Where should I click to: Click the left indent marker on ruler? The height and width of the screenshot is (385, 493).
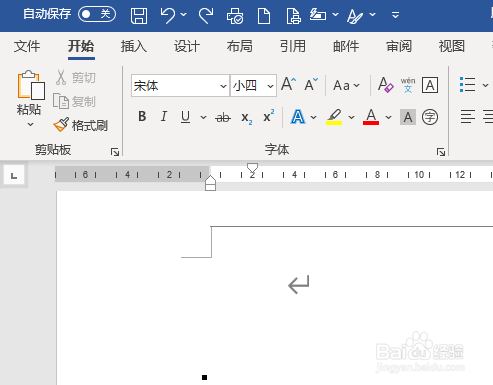pos(210,187)
